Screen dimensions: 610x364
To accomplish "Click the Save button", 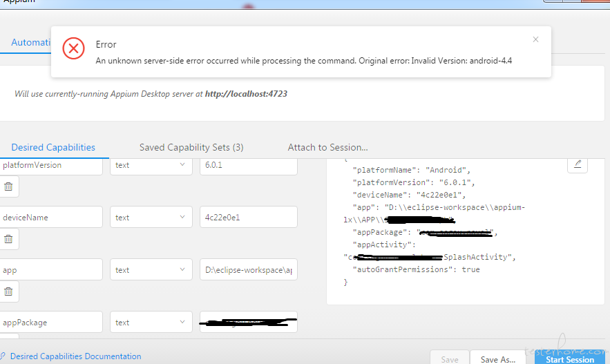I will pyautogui.click(x=449, y=358).
